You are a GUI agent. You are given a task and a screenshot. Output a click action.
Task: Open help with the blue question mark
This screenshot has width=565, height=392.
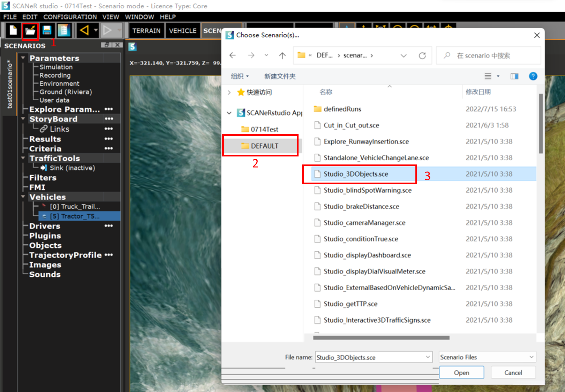coord(533,76)
